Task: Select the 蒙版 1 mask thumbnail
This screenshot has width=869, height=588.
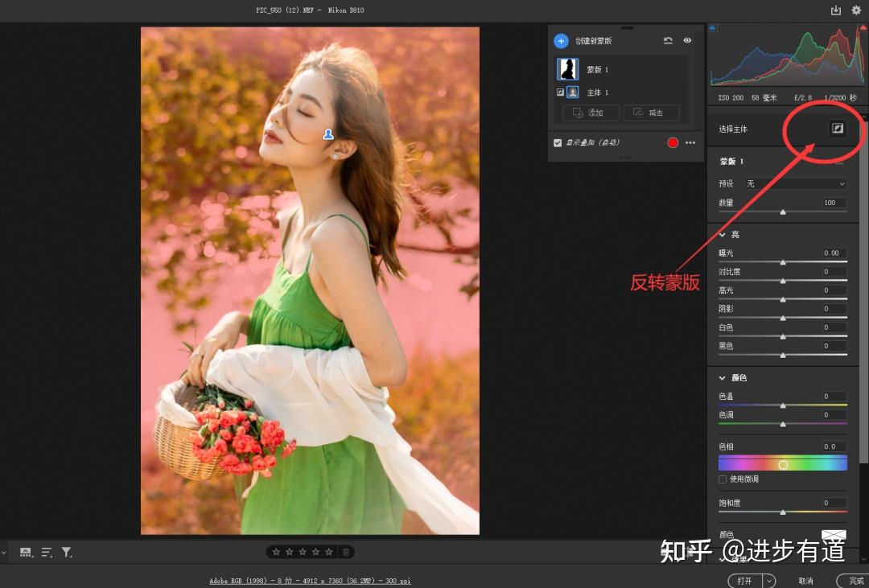Action: (567, 69)
